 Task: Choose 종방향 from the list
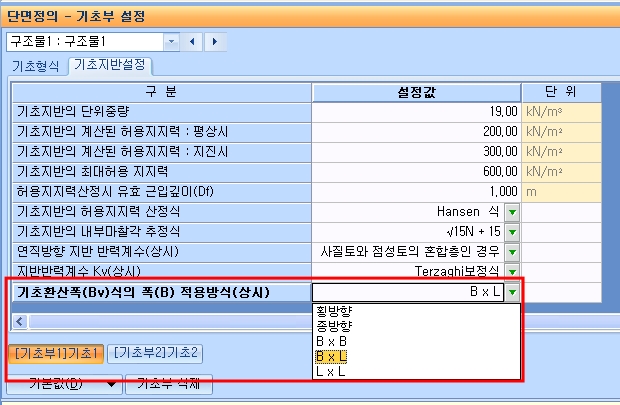[334, 326]
